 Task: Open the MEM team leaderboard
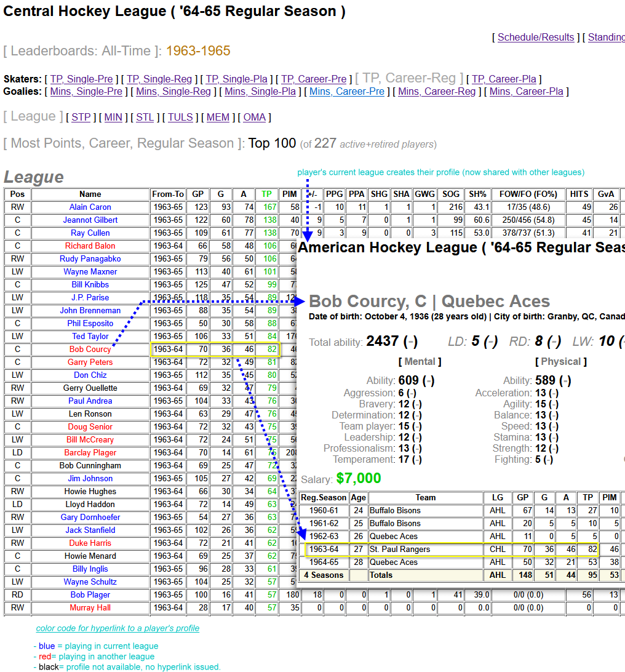pos(218,117)
